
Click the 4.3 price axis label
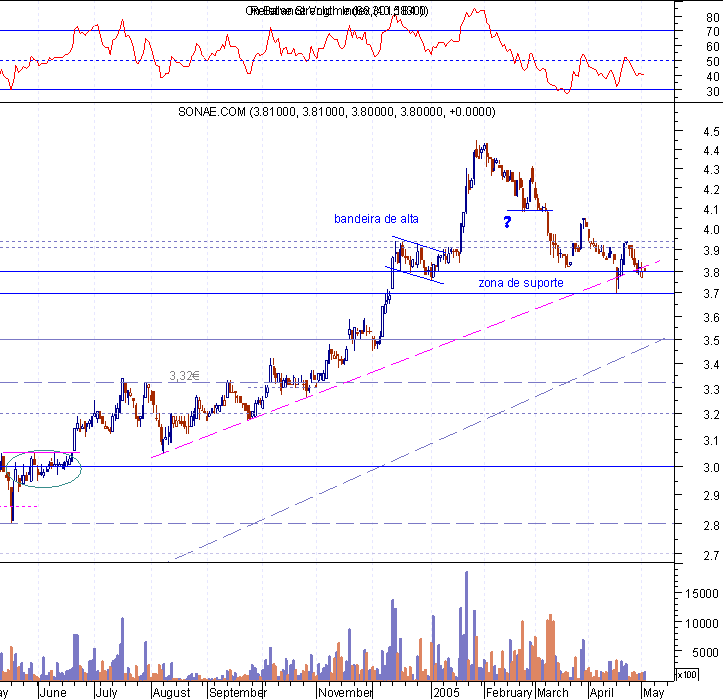pyautogui.click(x=711, y=170)
